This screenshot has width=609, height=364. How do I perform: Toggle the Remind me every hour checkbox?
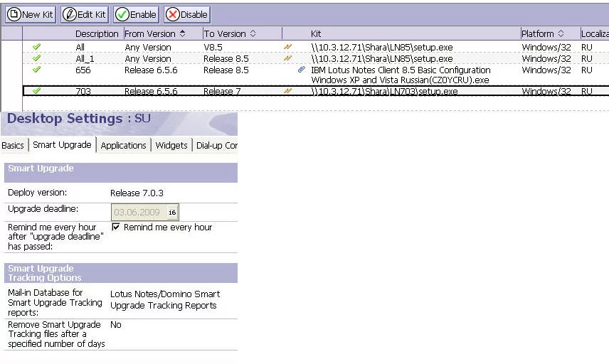click(116, 227)
